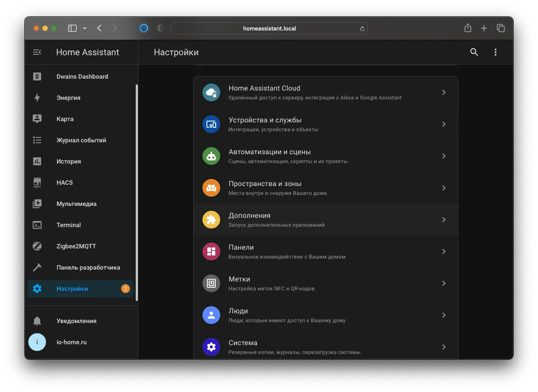
Task: Open Dwains Dashboard icon in sidebar
Action: point(37,76)
